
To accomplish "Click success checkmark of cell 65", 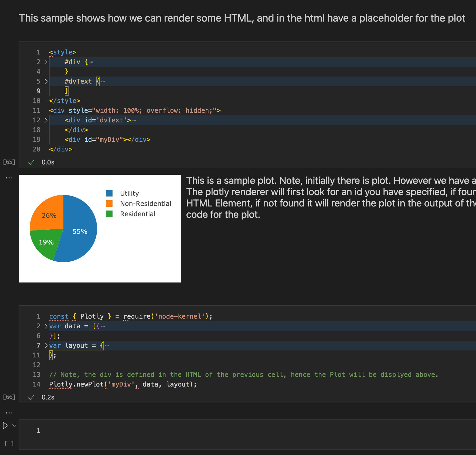I will click(x=31, y=162).
